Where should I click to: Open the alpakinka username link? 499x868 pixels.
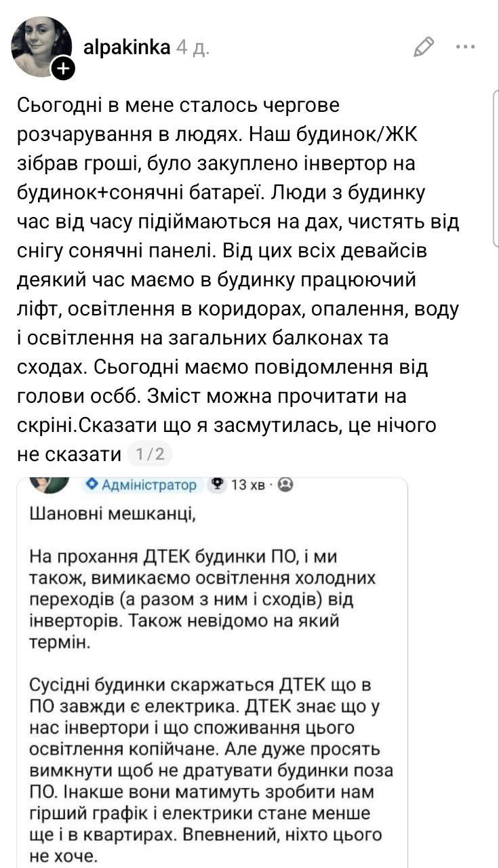125,47
